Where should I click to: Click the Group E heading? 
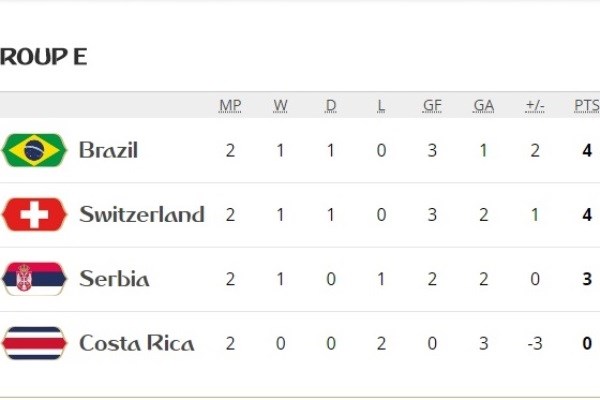(x=43, y=57)
